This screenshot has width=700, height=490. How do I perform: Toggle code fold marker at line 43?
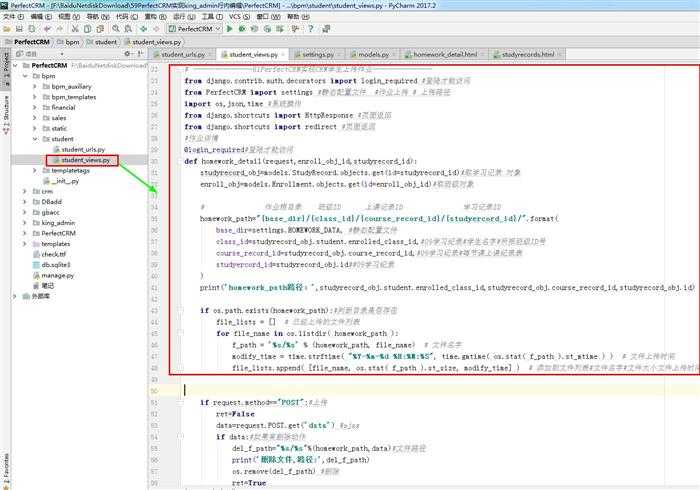[x=181, y=310]
